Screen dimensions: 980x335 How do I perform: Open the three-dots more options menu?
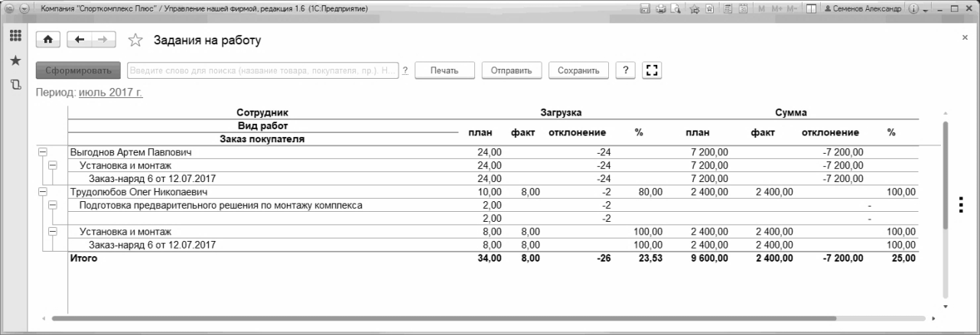point(960,207)
